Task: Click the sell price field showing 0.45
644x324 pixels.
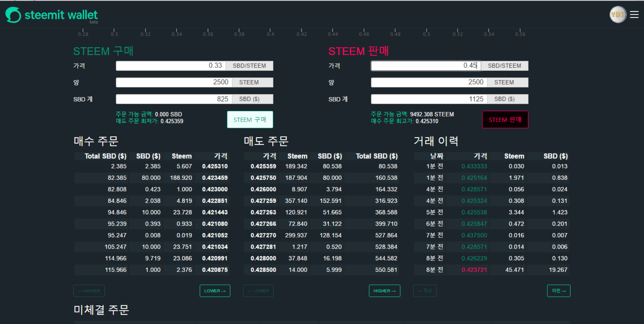Action: coord(426,66)
